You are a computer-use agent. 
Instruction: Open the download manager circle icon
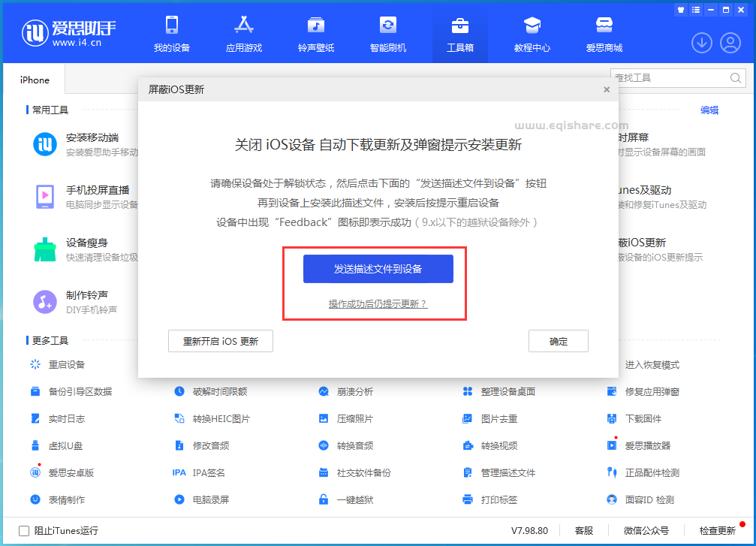[x=701, y=43]
